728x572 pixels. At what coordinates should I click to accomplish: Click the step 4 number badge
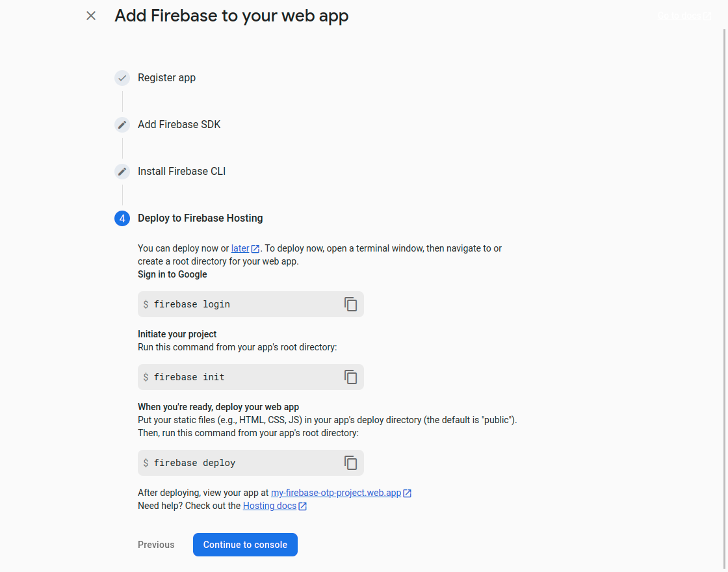pos(122,218)
